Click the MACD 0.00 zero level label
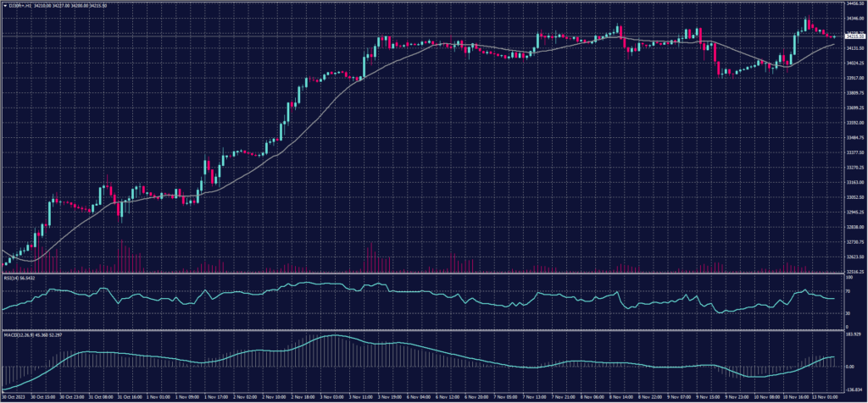This screenshot has width=868, height=403. (849, 366)
